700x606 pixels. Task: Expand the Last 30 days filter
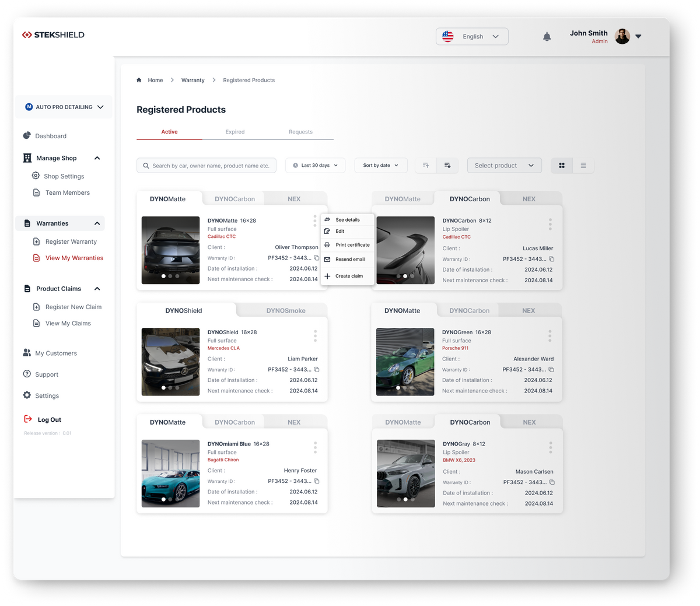pos(315,166)
